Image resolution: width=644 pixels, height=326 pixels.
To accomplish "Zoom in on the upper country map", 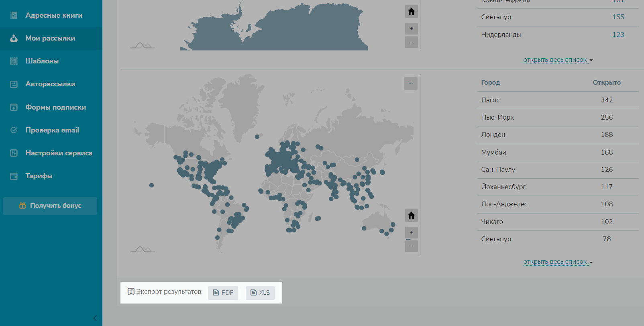I will click(x=411, y=29).
